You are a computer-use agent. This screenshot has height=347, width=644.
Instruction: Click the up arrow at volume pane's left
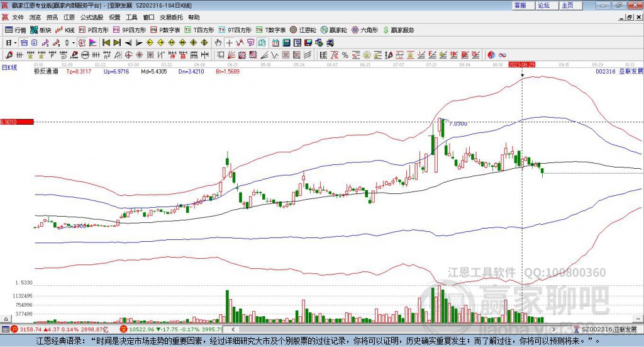click(6, 319)
